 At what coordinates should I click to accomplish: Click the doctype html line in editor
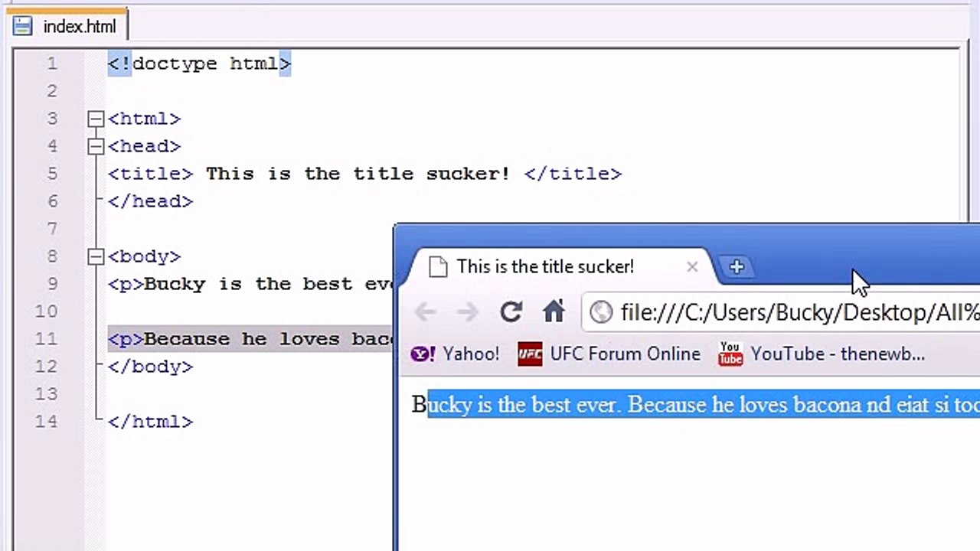199,64
